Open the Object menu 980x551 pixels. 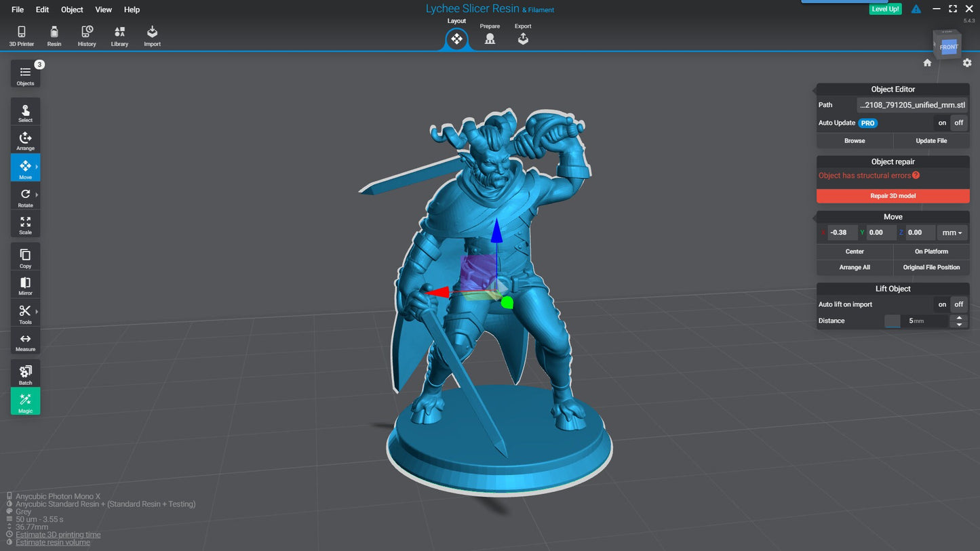(x=72, y=9)
